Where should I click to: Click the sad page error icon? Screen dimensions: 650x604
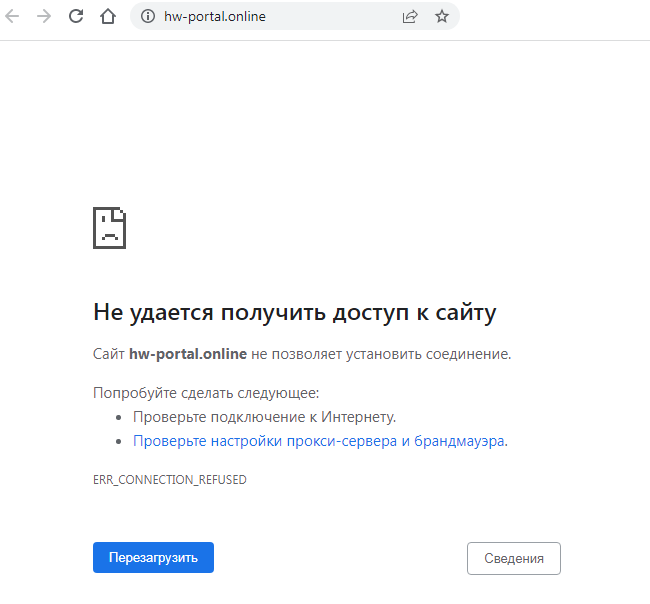point(109,228)
